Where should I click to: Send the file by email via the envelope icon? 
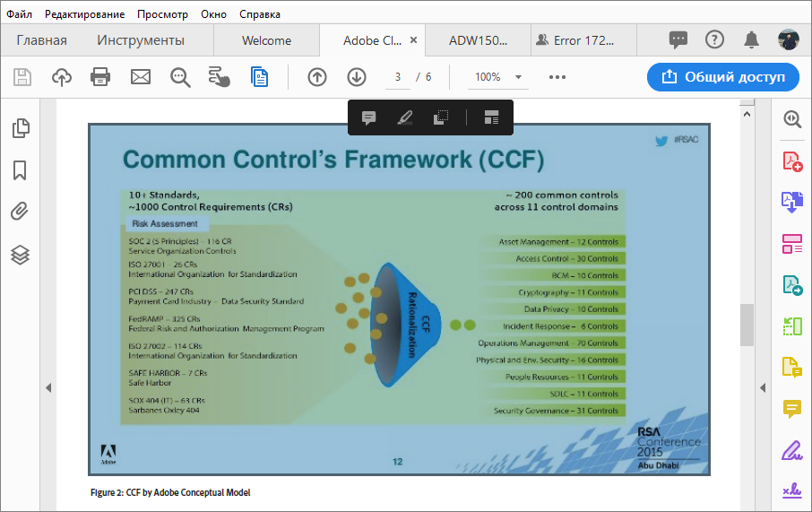pyautogui.click(x=141, y=77)
